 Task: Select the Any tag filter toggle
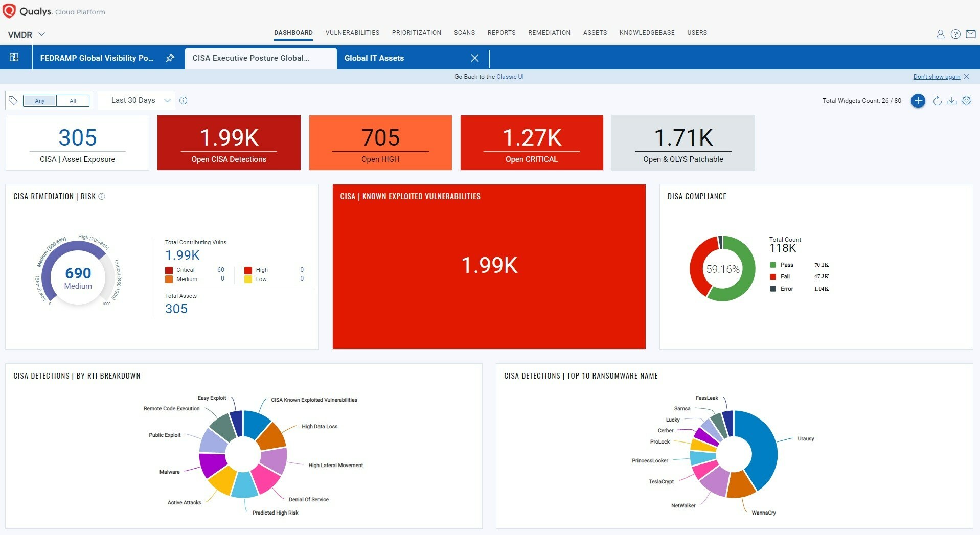pyautogui.click(x=40, y=101)
